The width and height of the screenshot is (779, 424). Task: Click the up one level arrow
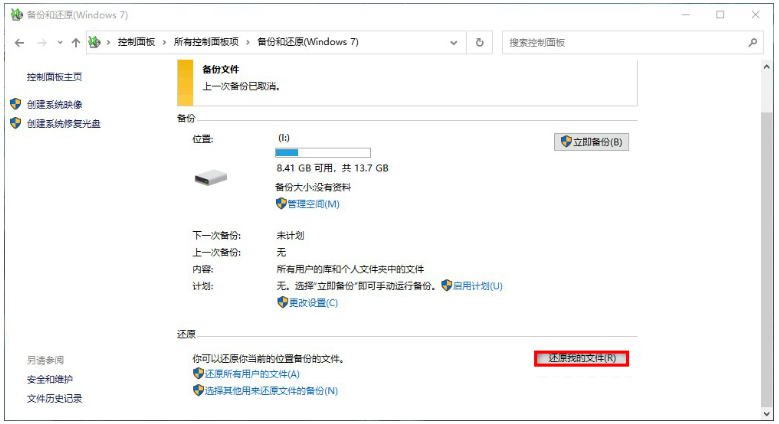point(75,43)
